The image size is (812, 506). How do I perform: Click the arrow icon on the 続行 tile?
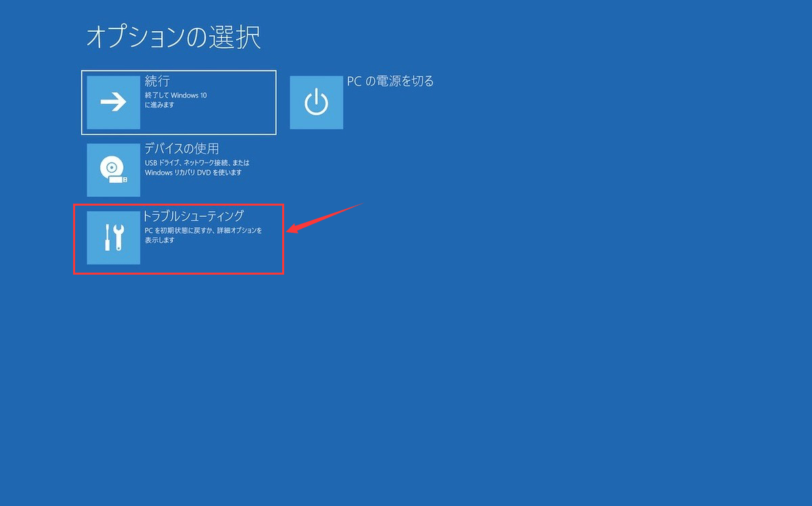[112, 101]
